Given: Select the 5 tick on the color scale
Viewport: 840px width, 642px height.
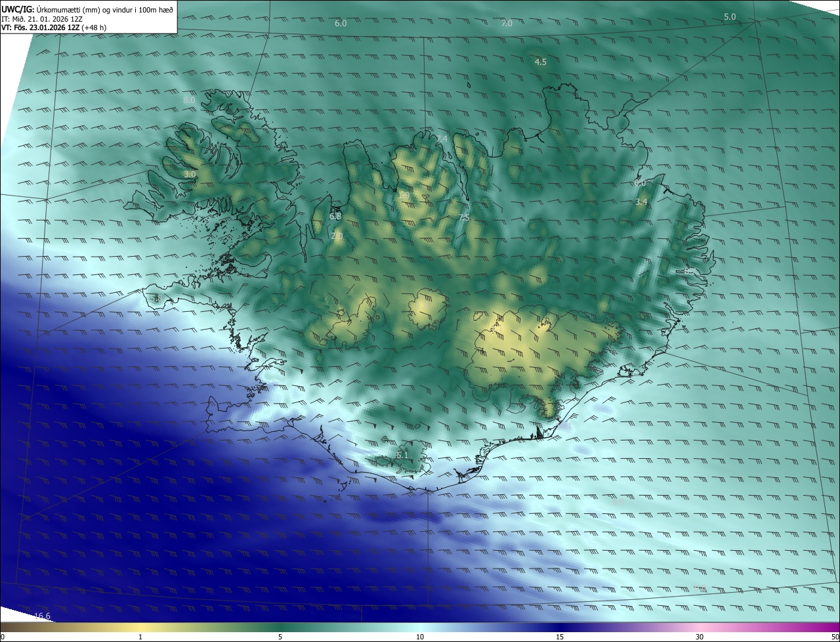Looking at the screenshot, I should click(280, 637).
